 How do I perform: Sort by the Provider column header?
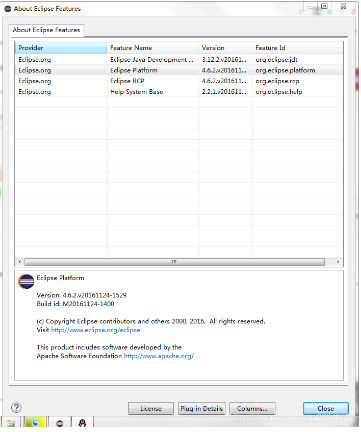point(61,48)
